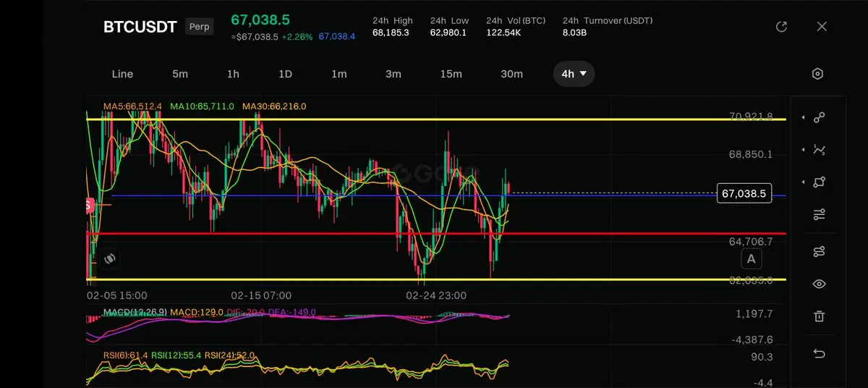Click the current price tag 67,038.5 on axis
This screenshot has height=388, width=868.
pyautogui.click(x=744, y=193)
